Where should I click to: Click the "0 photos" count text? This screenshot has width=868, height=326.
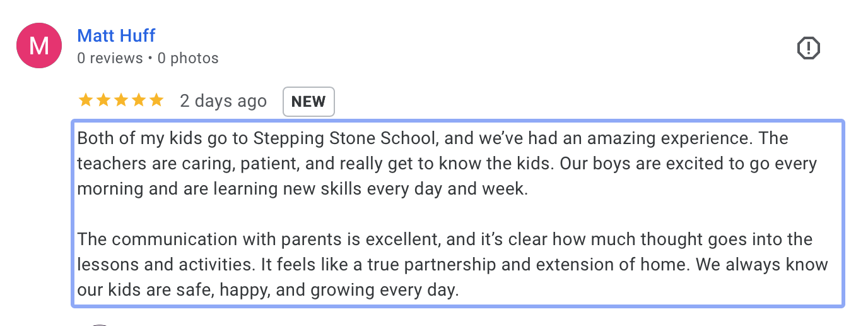coord(188,58)
